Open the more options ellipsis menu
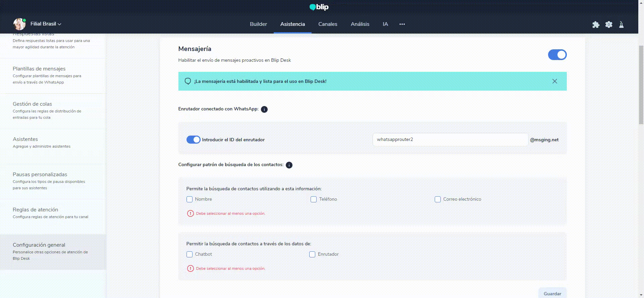The width and height of the screenshot is (644, 298). (x=402, y=24)
